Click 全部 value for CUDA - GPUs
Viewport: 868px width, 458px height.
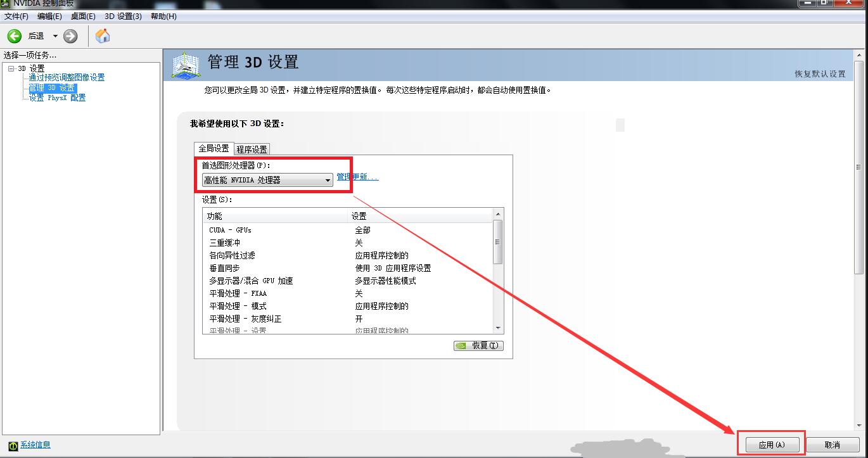coord(362,230)
